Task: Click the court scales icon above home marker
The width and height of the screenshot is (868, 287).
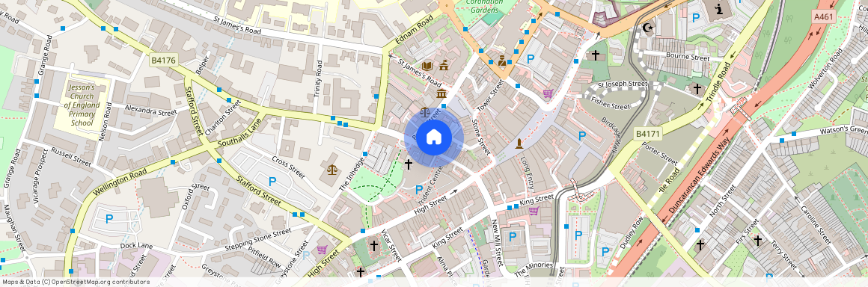Action: (424, 111)
